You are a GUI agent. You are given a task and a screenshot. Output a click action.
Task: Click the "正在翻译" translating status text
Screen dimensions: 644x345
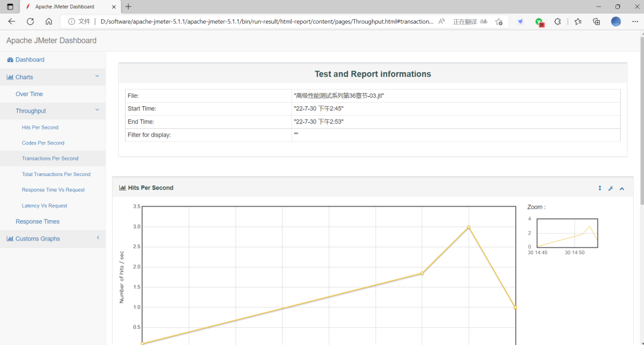(465, 22)
